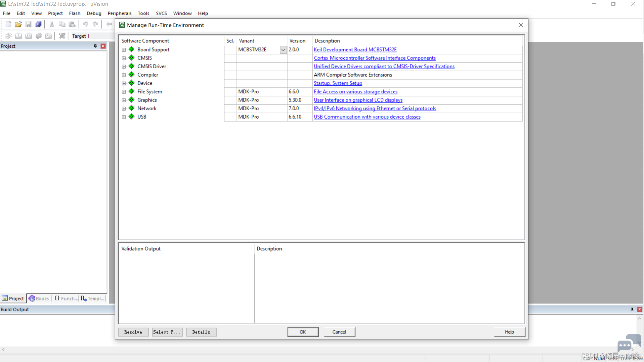
Task: Pin the Project panel with pushpin icon
Action: (x=95, y=46)
